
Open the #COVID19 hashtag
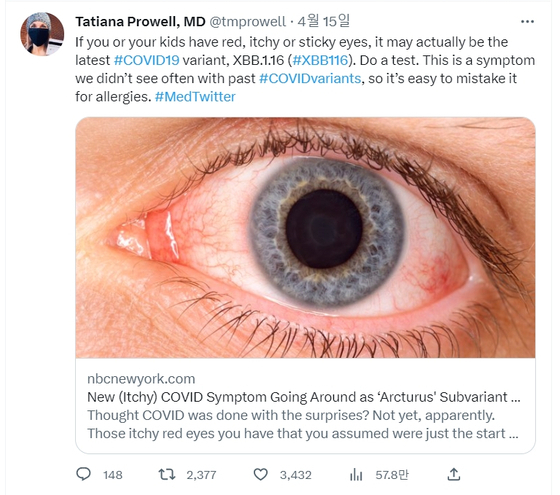[146, 60]
